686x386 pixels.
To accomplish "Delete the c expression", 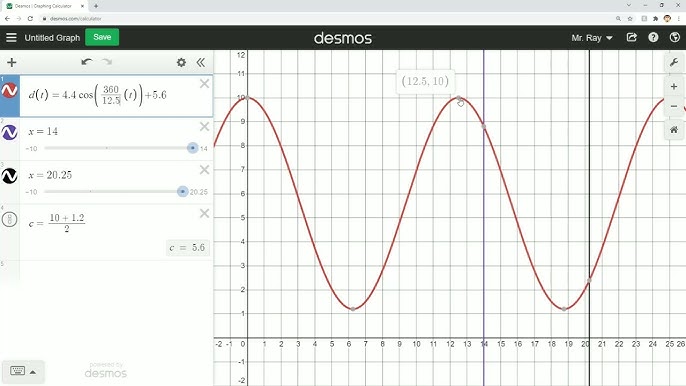I will (204, 214).
